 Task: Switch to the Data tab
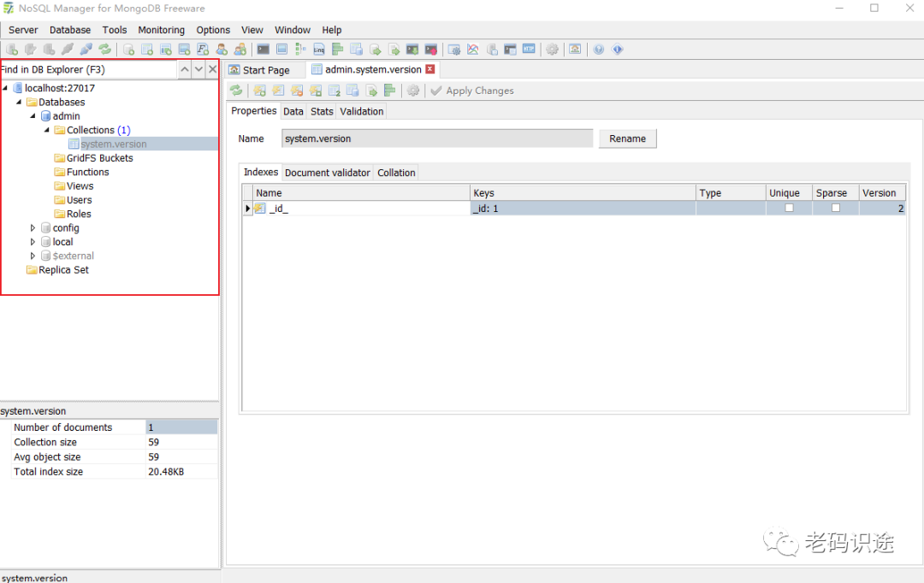coord(293,111)
